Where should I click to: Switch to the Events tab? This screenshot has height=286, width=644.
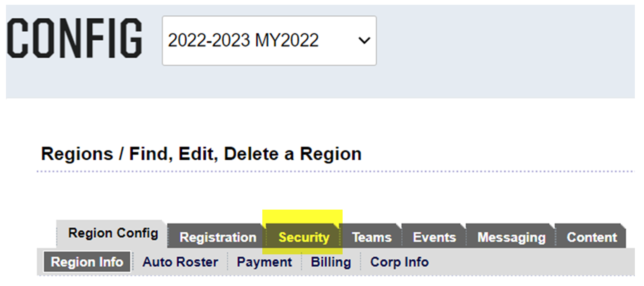[434, 237]
